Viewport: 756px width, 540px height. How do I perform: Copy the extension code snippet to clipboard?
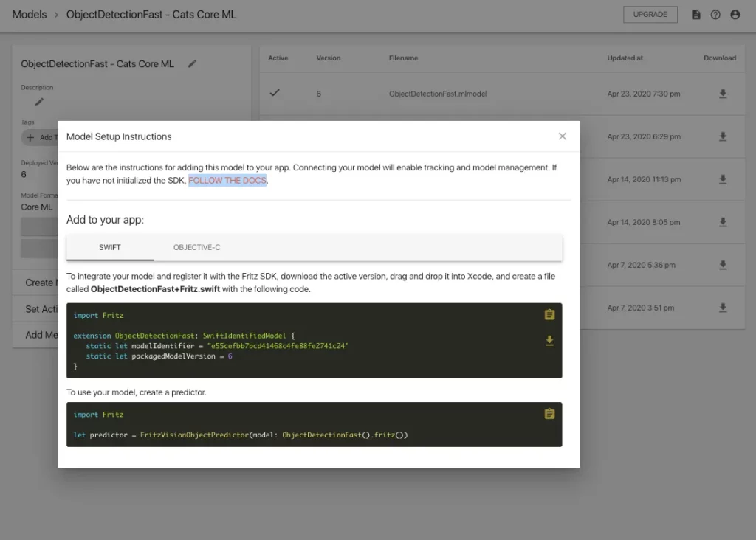549,314
